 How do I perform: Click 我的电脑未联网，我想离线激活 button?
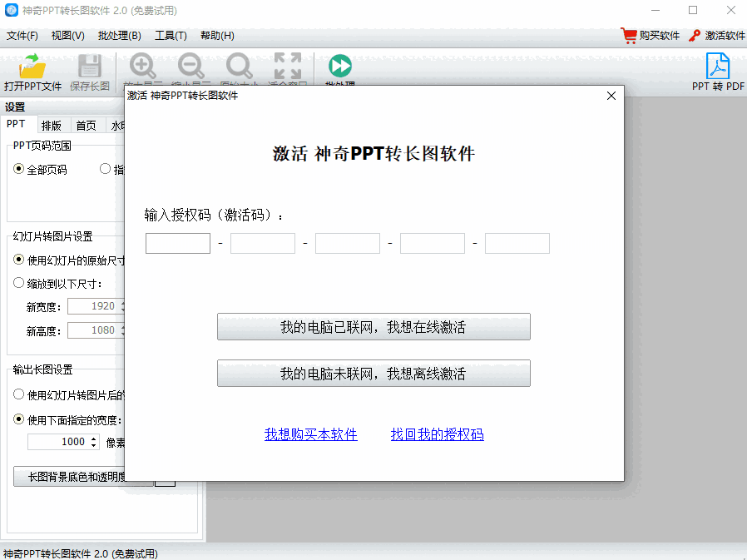(x=373, y=374)
